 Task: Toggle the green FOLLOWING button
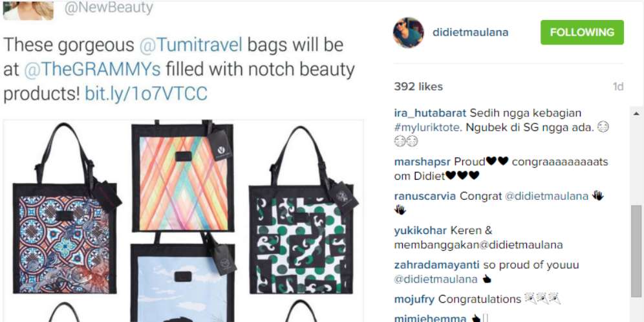point(582,32)
